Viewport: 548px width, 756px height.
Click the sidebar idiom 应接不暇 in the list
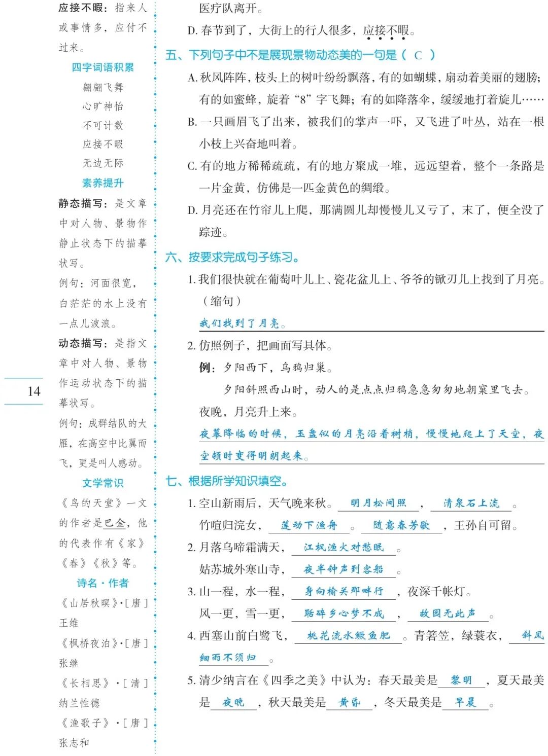(103, 144)
